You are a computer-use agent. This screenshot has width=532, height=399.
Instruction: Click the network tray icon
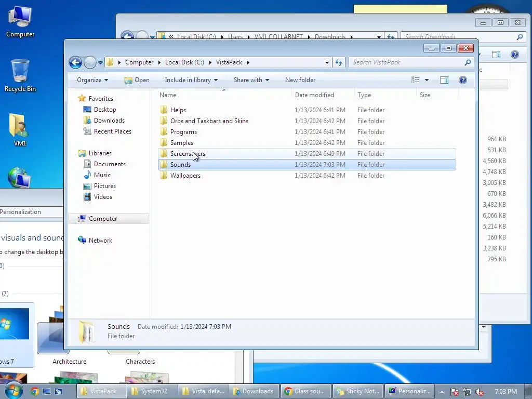pos(467,392)
